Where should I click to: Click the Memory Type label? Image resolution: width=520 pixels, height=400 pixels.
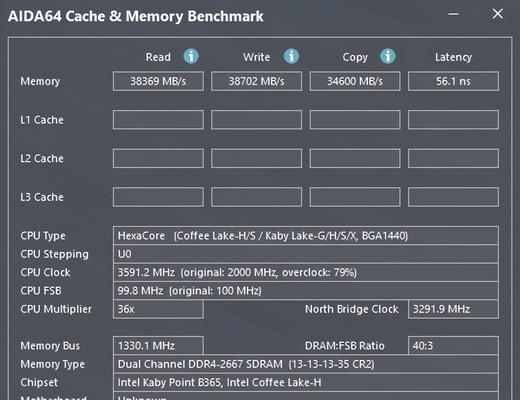coord(52,364)
